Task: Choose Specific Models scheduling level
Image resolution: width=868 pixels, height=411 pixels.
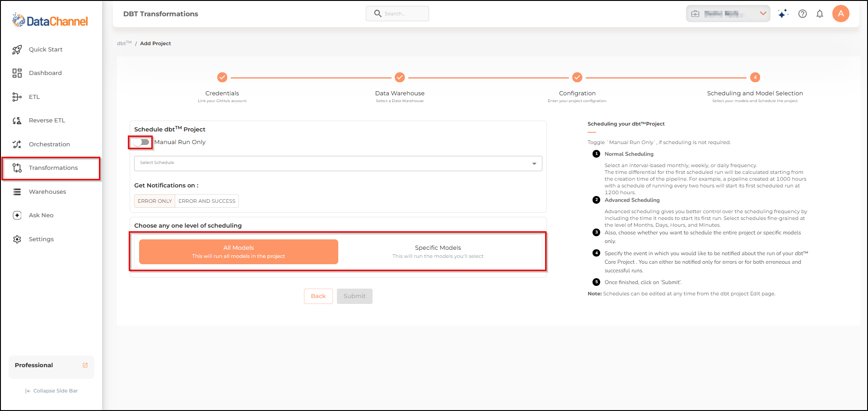Action: pyautogui.click(x=438, y=252)
